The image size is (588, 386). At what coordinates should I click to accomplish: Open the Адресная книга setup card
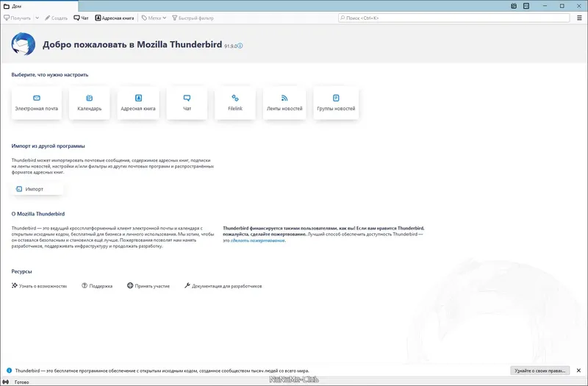tap(138, 103)
